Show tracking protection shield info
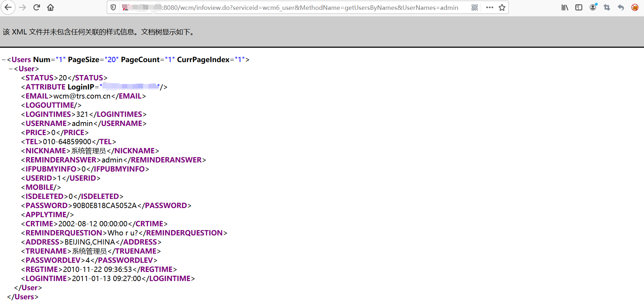Screen dimensions: 644x307 pyautogui.click(x=113, y=7)
